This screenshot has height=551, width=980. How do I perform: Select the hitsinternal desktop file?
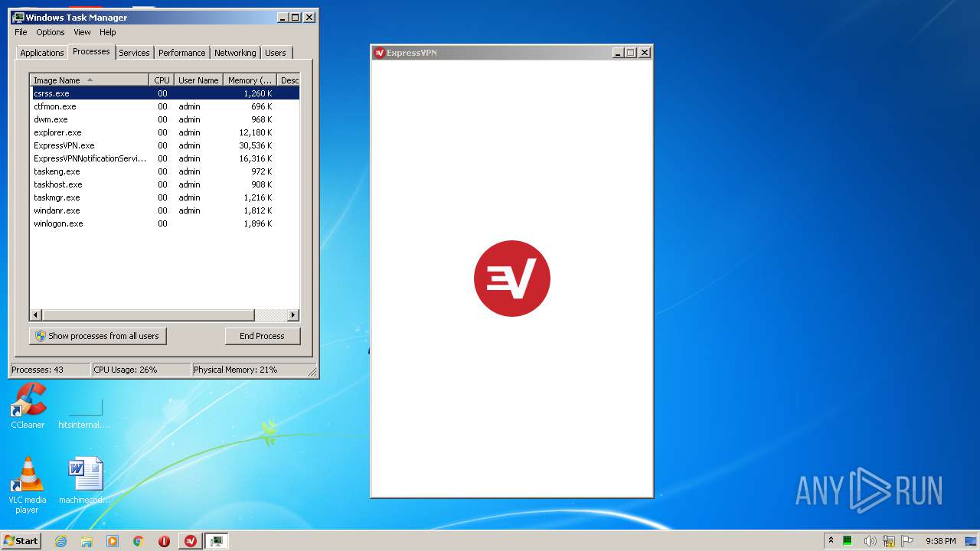point(85,414)
